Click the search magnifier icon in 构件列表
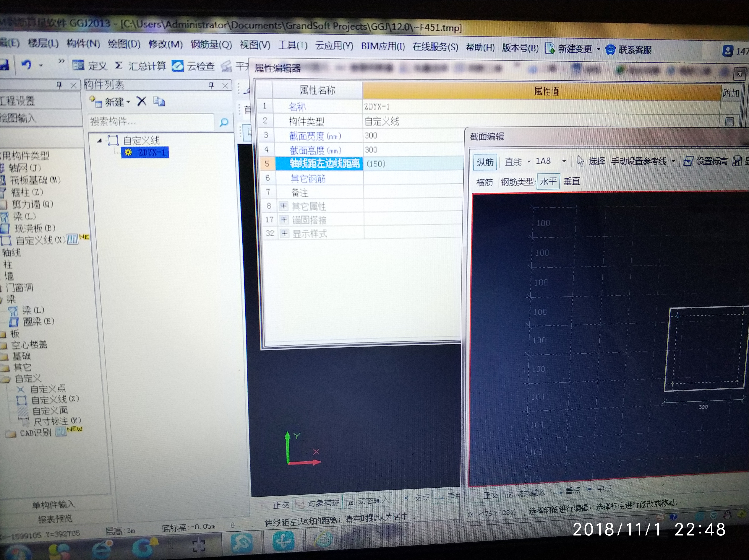749x560 pixels. 224,122
